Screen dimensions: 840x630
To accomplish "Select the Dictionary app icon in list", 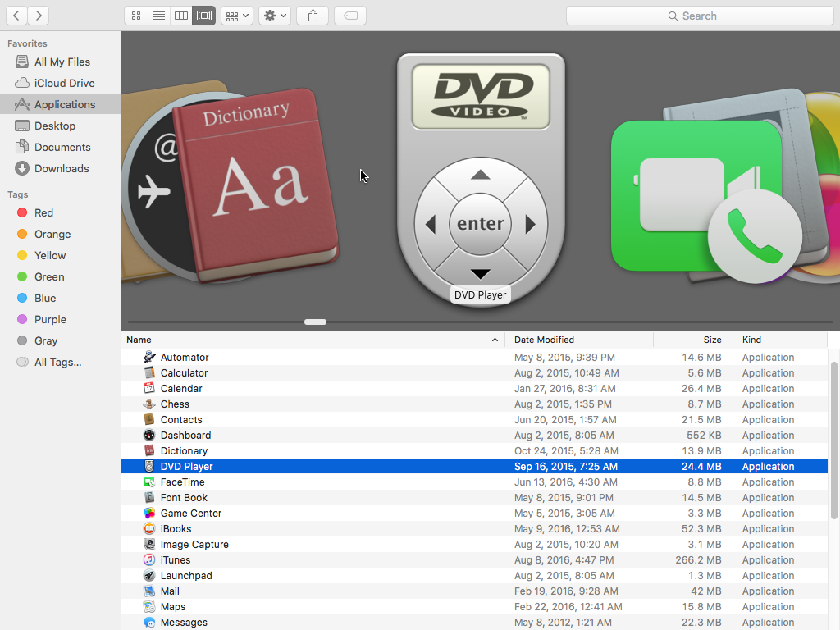I will tap(149, 450).
